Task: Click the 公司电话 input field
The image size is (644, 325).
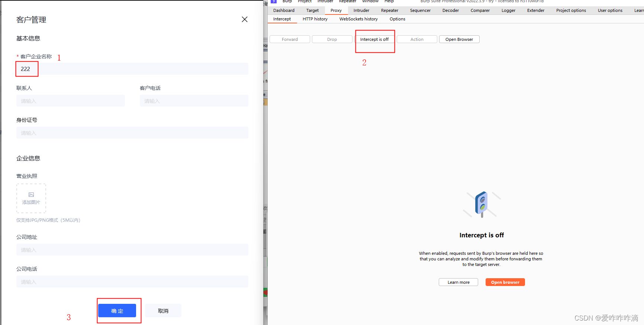Action: (132, 282)
